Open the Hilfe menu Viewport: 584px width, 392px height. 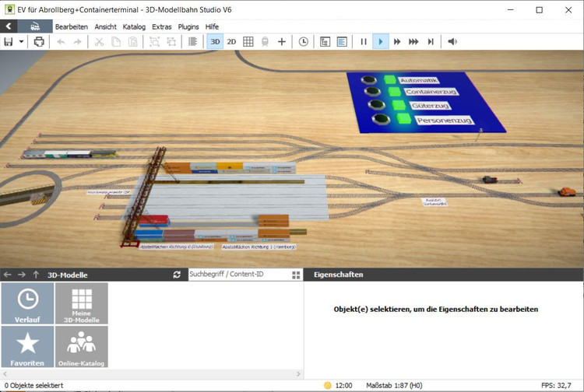pyautogui.click(x=212, y=26)
